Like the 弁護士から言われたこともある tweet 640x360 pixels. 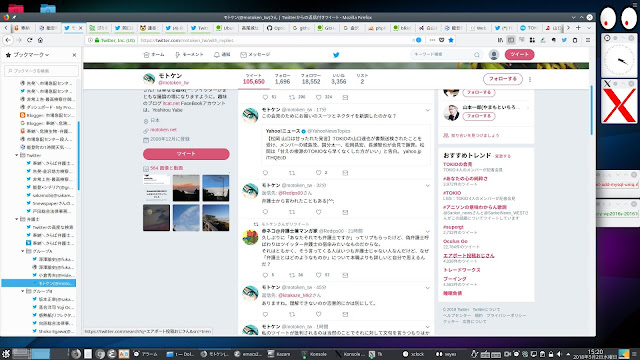click(318, 212)
